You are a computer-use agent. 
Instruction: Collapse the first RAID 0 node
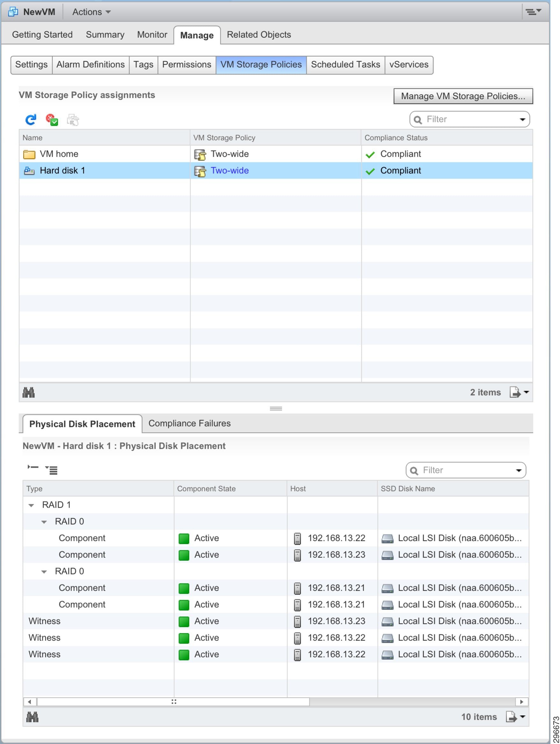[x=44, y=522]
